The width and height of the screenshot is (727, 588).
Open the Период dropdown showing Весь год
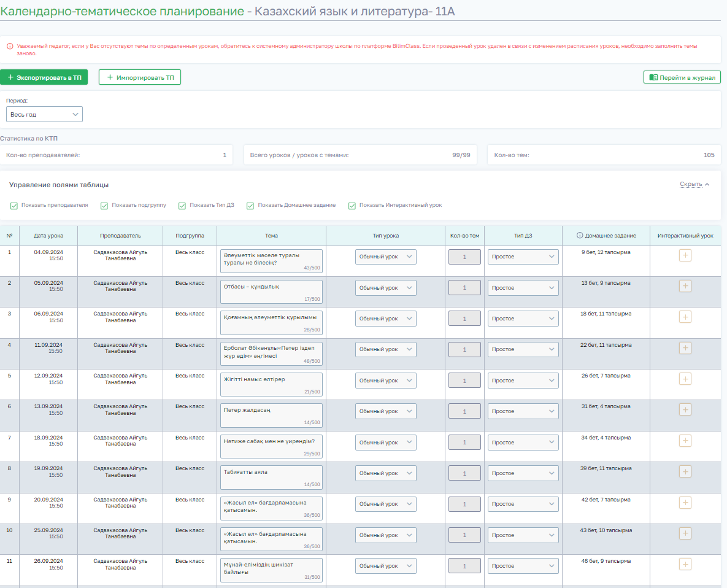click(x=44, y=114)
